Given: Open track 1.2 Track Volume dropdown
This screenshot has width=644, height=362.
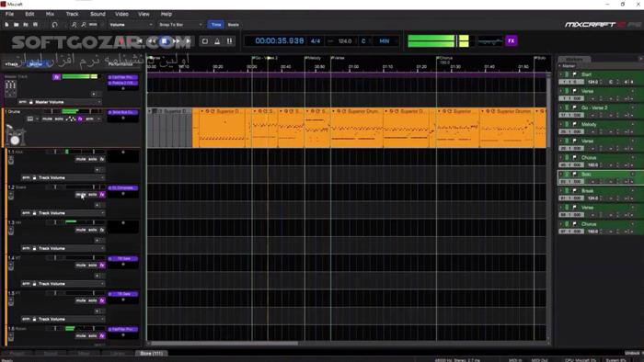Looking at the screenshot, I should point(63,213).
